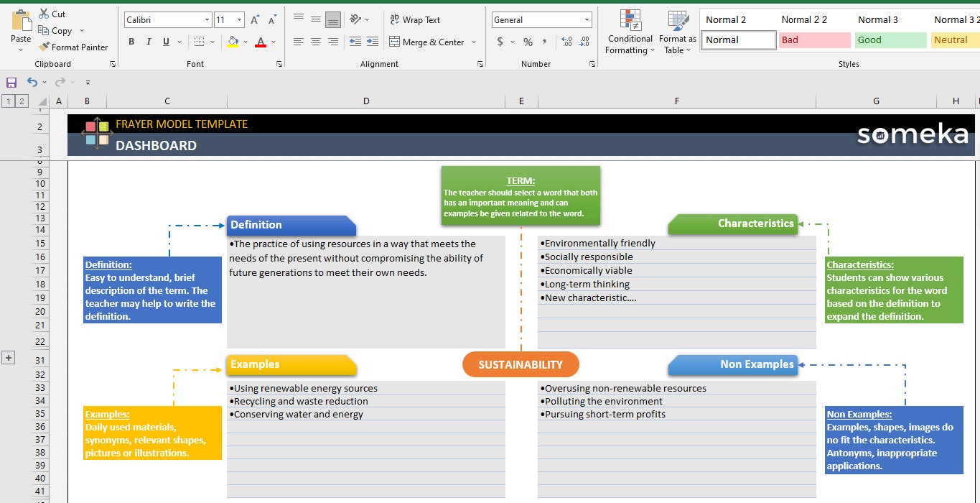The image size is (980, 503).
Task: Click the Paste clipboard icon
Action: [x=21, y=19]
